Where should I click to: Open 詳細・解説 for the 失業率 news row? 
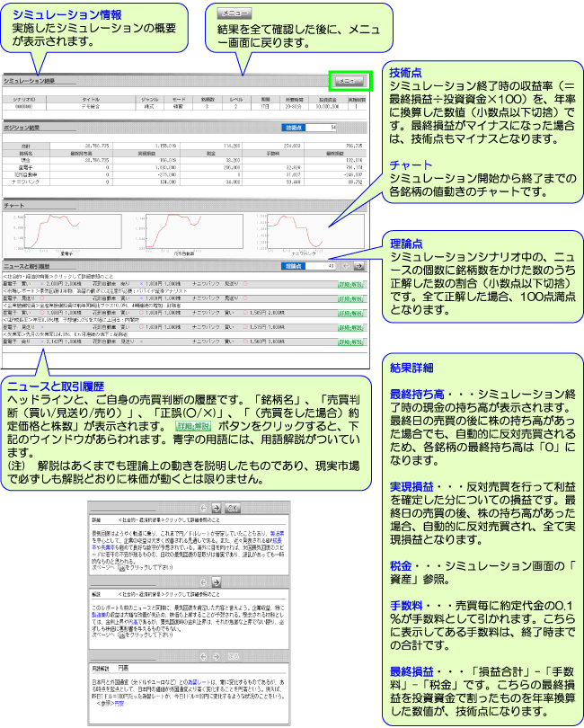coord(350,342)
